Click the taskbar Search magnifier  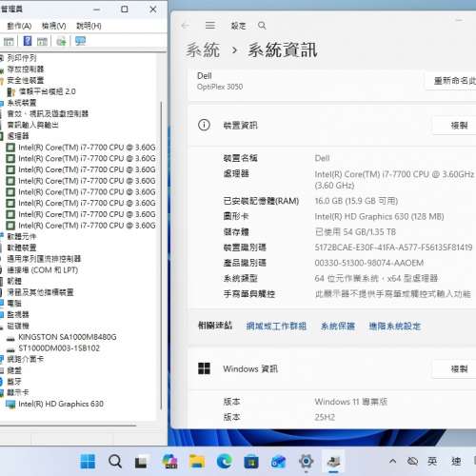point(115,462)
